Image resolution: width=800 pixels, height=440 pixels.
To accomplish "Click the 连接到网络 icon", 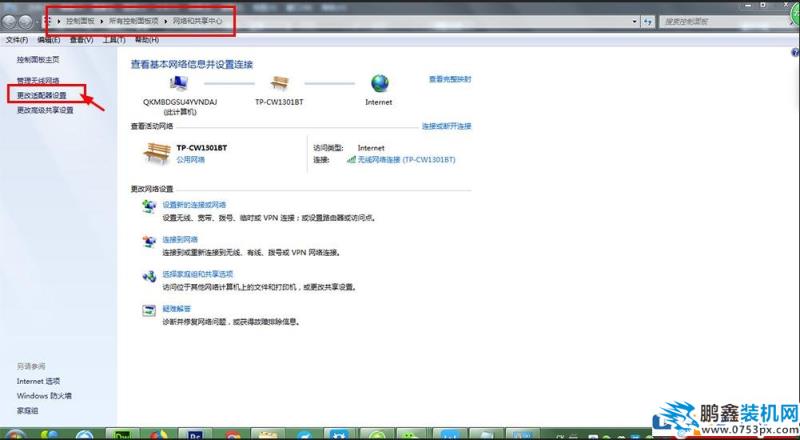I will (x=149, y=241).
